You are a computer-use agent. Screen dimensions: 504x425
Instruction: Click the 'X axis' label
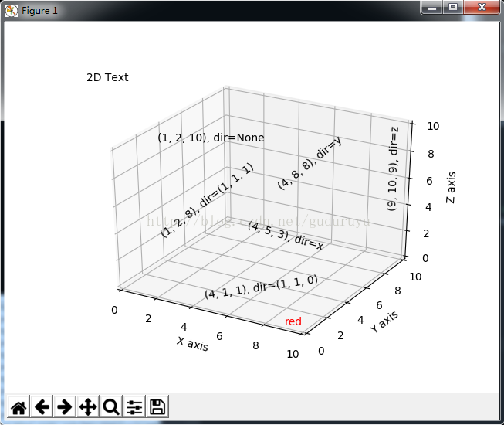192,344
